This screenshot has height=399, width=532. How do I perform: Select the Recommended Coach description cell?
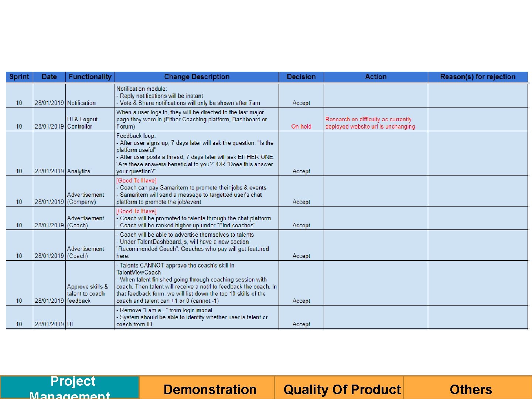click(197, 245)
